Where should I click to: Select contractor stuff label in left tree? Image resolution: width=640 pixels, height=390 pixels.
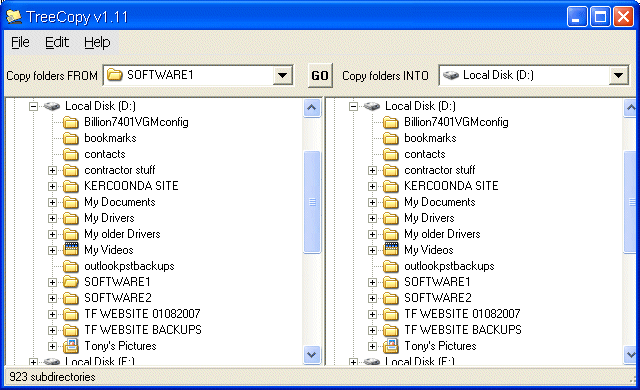[120, 170]
